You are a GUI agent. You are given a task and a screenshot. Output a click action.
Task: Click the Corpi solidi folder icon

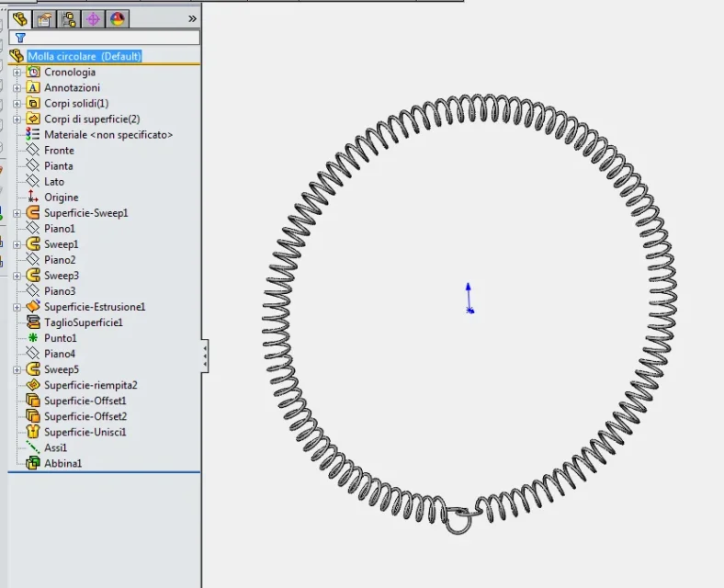(33, 104)
